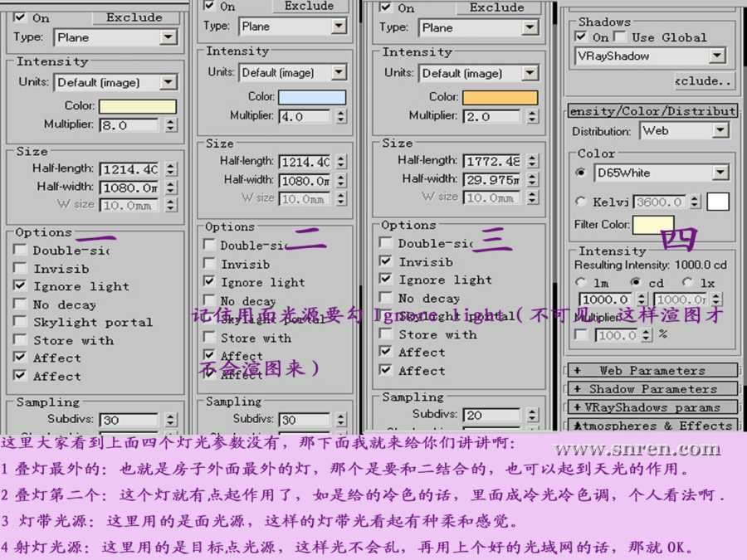This screenshot has height=560, width=747.
Task: Click spinner next to Multiplier 4.0
Action: click(x=340, y=117)
